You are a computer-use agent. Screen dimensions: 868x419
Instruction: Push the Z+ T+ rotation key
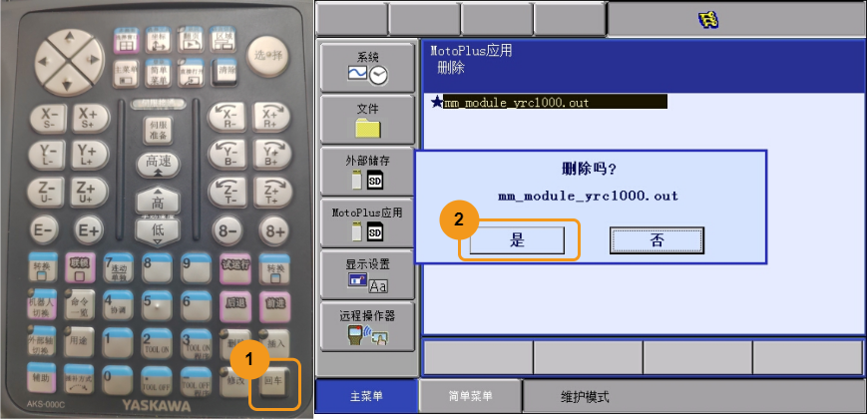(x=272, y=192)
